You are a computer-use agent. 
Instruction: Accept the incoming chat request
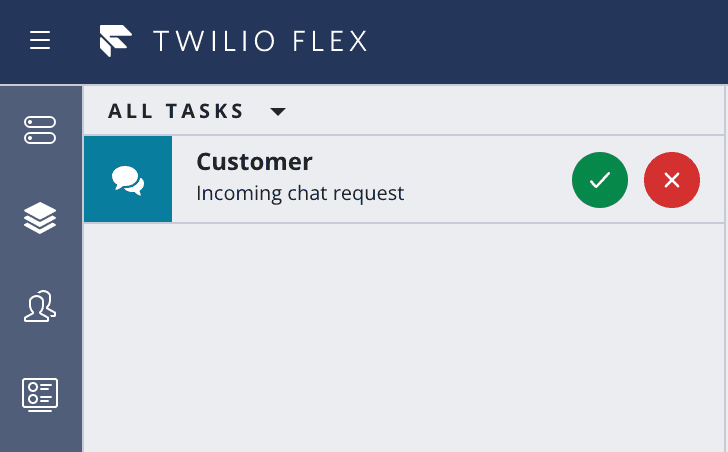point(600,180)
